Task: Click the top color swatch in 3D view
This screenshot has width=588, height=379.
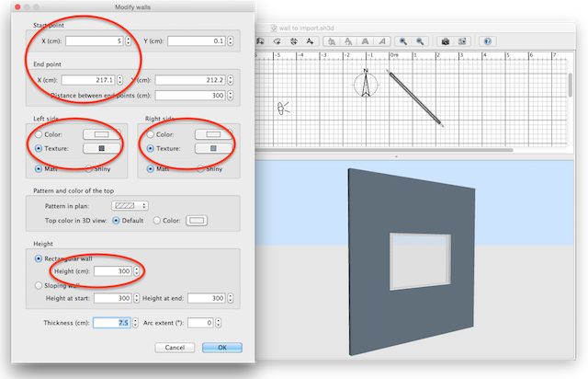Action: [198, 221]
